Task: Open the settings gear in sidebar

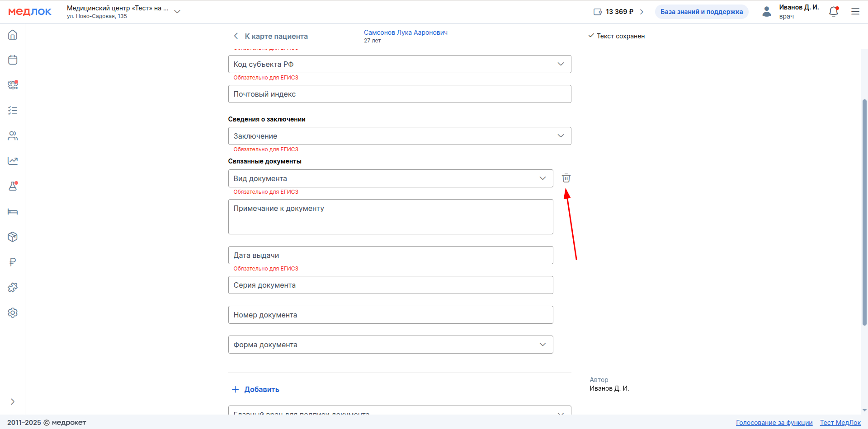Action: (13, 312)
